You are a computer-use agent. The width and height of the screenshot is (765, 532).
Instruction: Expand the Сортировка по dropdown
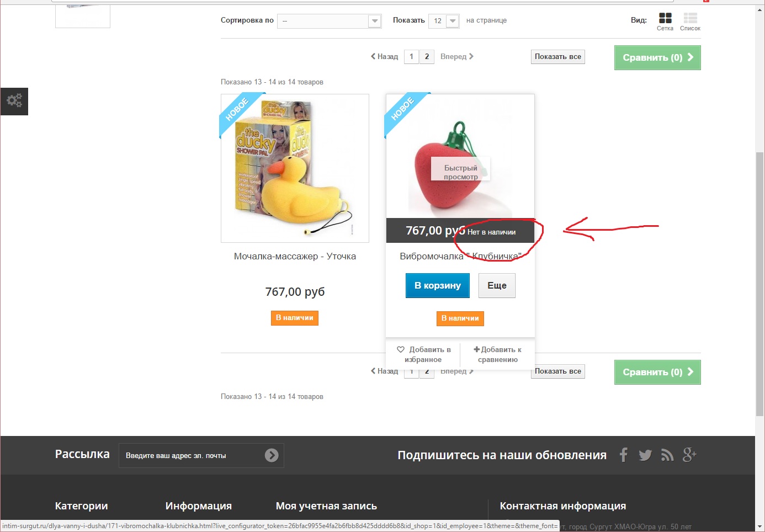[x=330, y=21]
